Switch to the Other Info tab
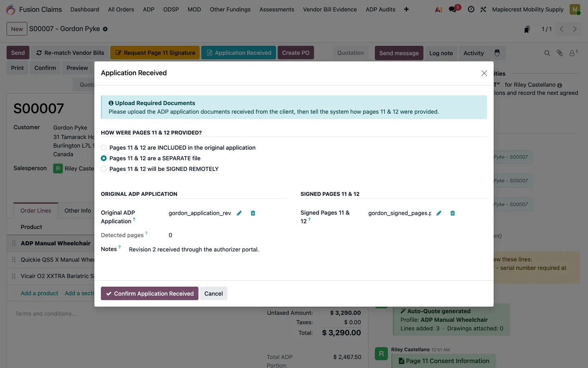The height and width of the screenshot is (368, 588). 78,211
